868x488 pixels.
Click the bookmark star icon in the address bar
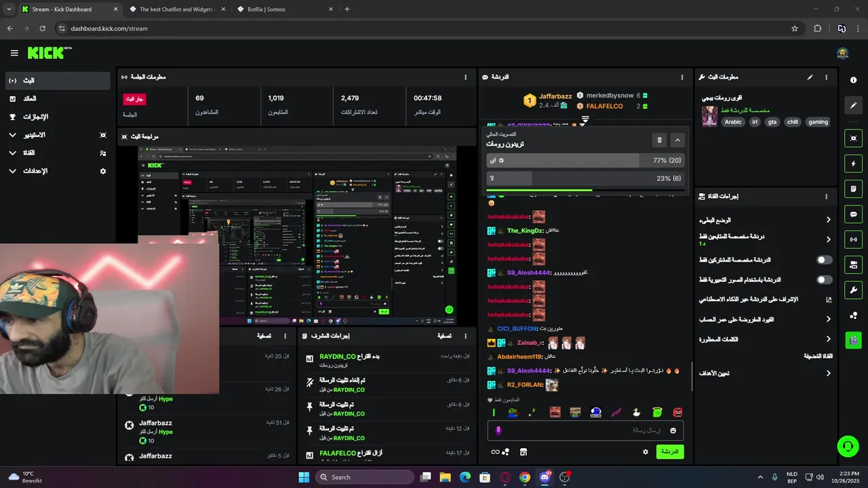[x=795, y=28]
